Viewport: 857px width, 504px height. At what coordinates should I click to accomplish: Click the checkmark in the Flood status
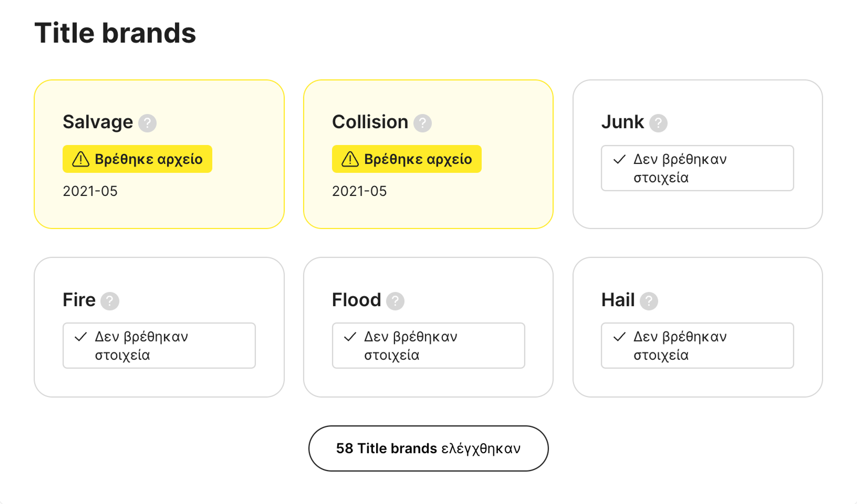click(350, 337)
